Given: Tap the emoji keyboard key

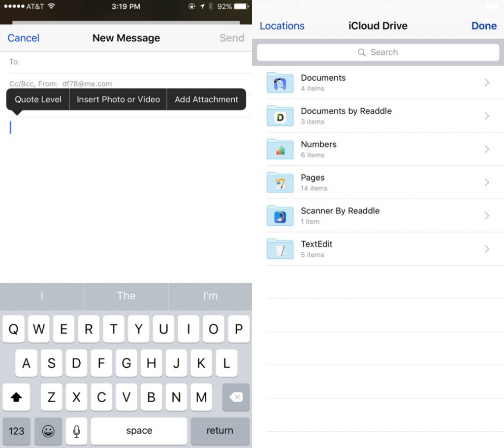Looking at the screenshot, I should [x=48, y=431].
